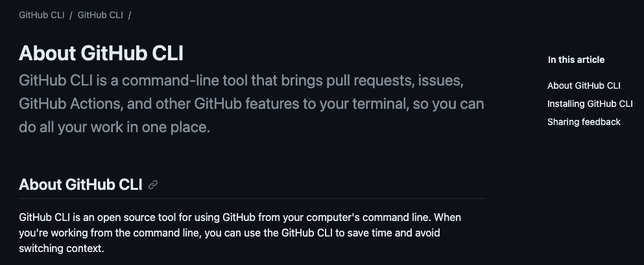Open the Sharing feedback sidebar link
The image size is (644, 265).
point(584,122)
